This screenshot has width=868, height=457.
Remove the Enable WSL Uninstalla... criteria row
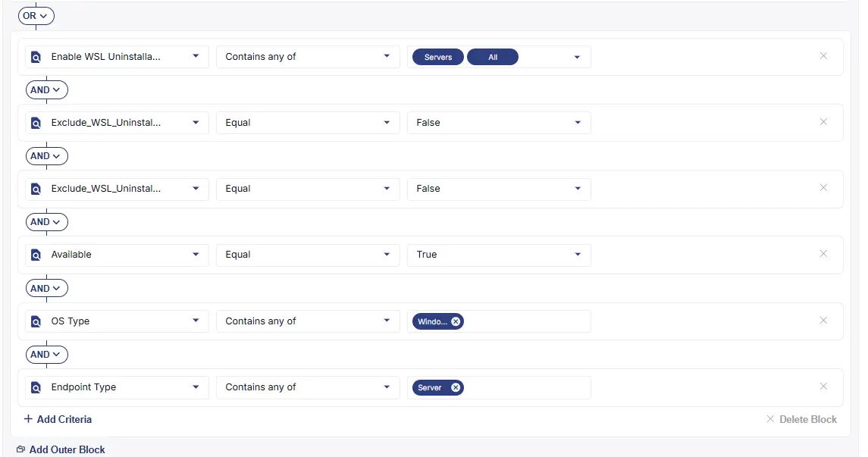823,56
